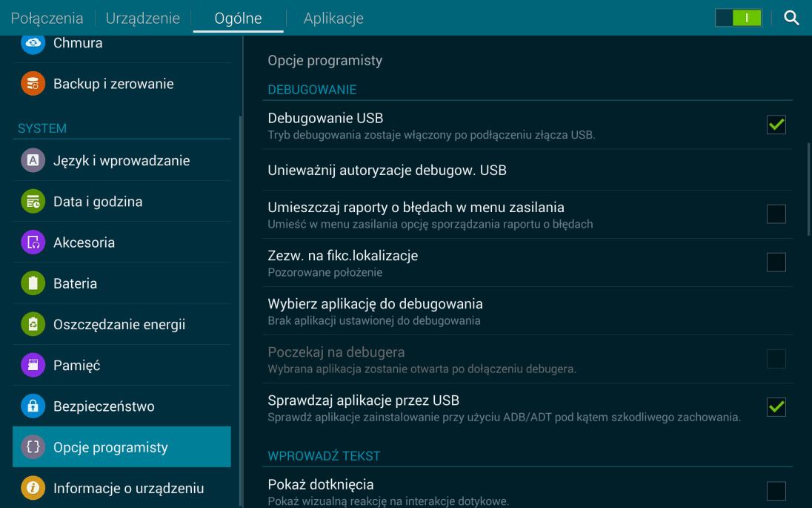The image size is (812, 508).
Task: Open Oszczędzanie energii settings
Action: [x=122, y=324]
